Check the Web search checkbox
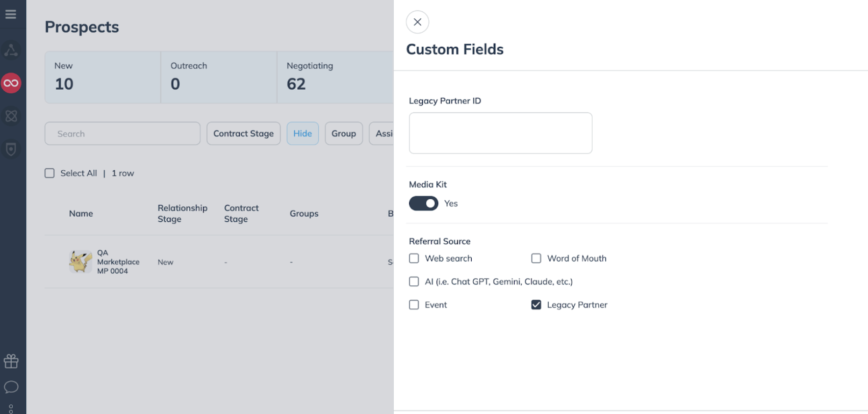Image resolution: width=868 pixels, height=414 pixels. pyautogui.click(x=414, y=258)
